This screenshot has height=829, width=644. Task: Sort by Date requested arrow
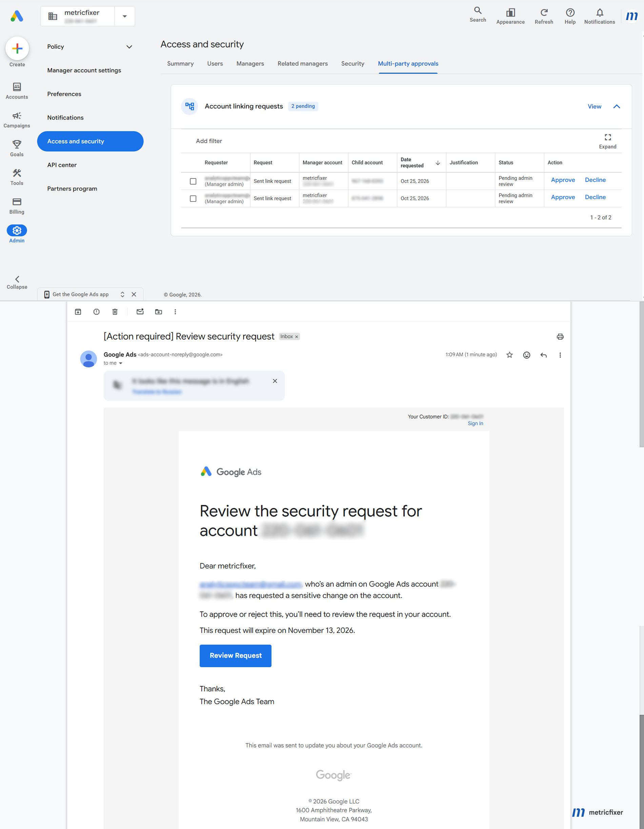[438, 163]
